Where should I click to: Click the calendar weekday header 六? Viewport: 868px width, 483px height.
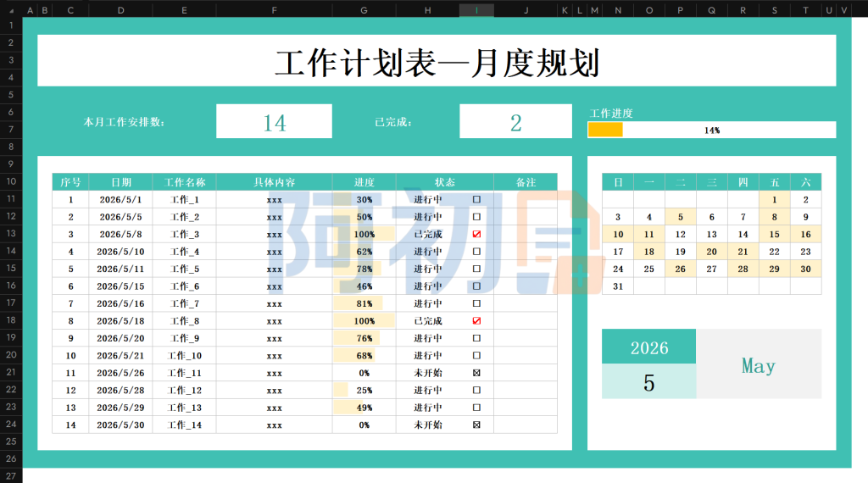point(805,182)
